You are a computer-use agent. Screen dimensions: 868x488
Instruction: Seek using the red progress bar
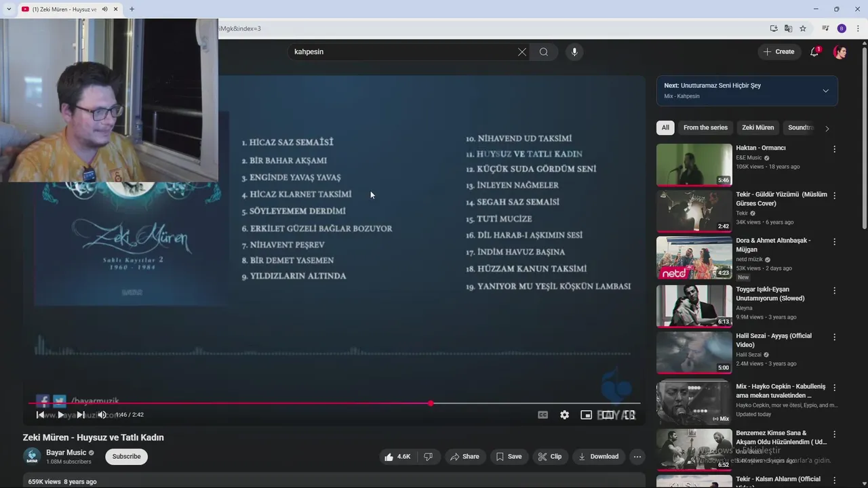[334, 403]
